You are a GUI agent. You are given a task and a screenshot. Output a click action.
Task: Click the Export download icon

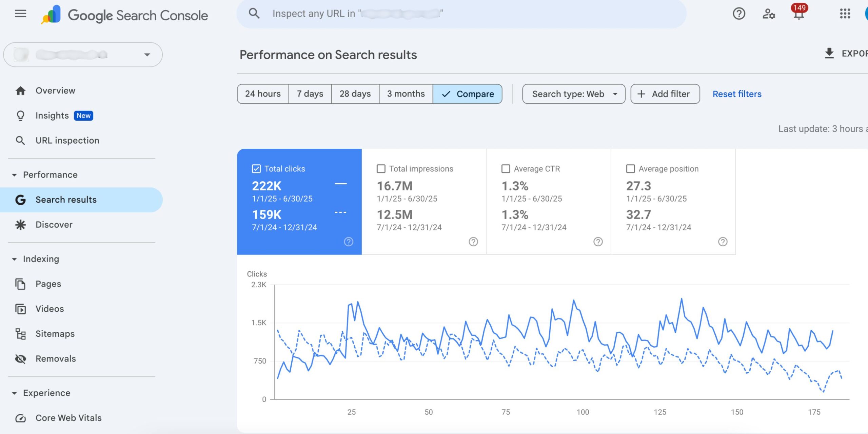pos(829,53)
